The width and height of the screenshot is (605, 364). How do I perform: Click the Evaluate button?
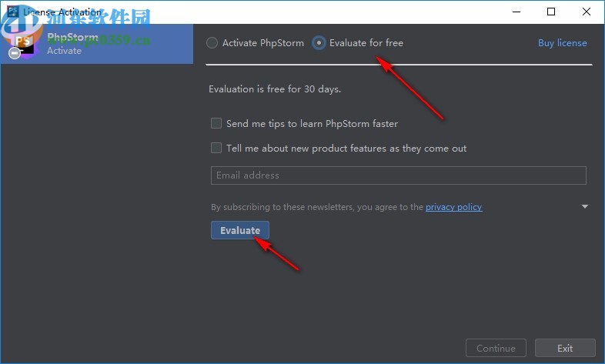239,230
